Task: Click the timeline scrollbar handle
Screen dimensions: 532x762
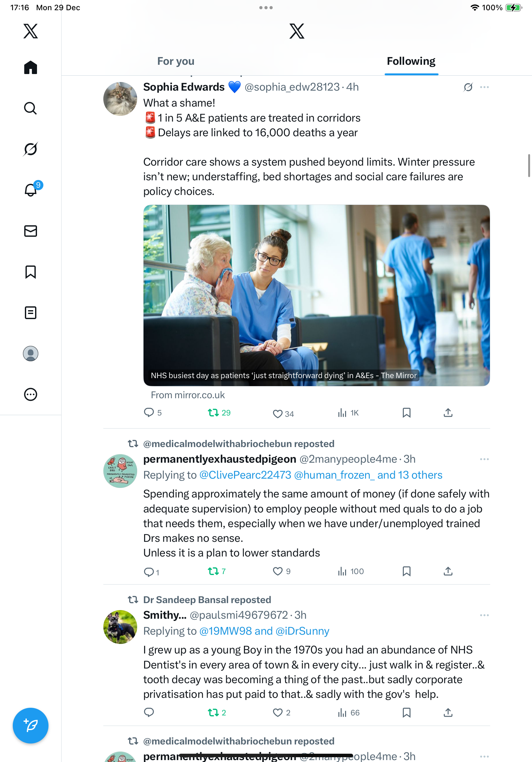Action: (x=529, y=165)
